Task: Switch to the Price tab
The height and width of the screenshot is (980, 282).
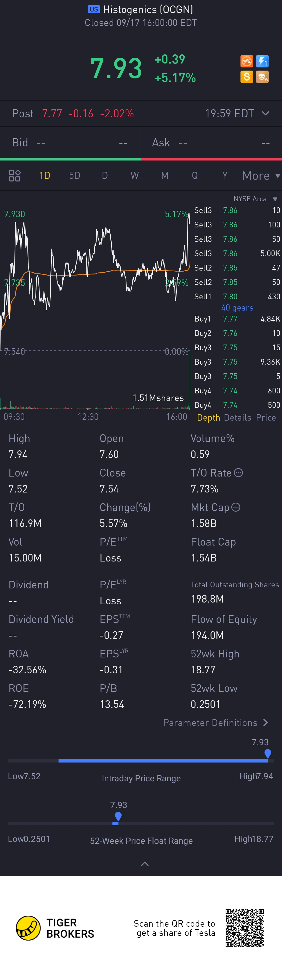Action: (266, 418)
